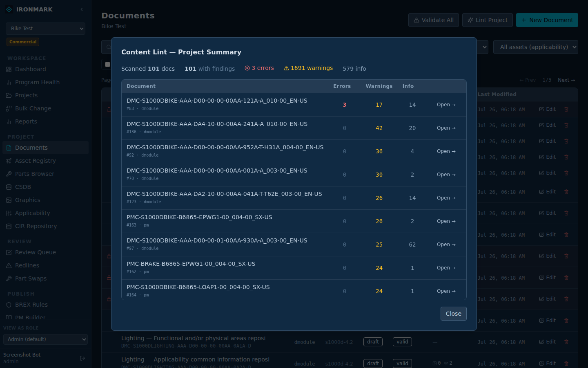Delete Lighting Functional areas repository row
Screen dimensions: 588x368
(x=566, y=342)
